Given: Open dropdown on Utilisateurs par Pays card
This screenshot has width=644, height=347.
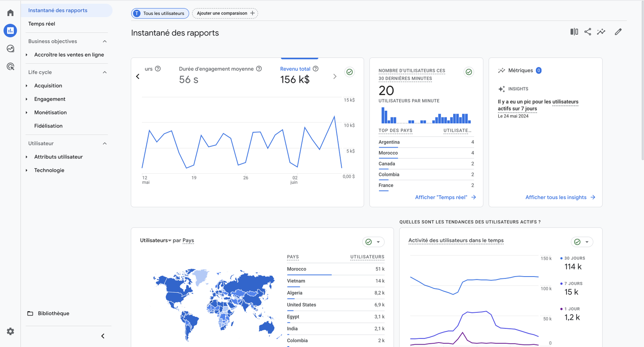Looking at the screenshot, I should coord(378,242).
